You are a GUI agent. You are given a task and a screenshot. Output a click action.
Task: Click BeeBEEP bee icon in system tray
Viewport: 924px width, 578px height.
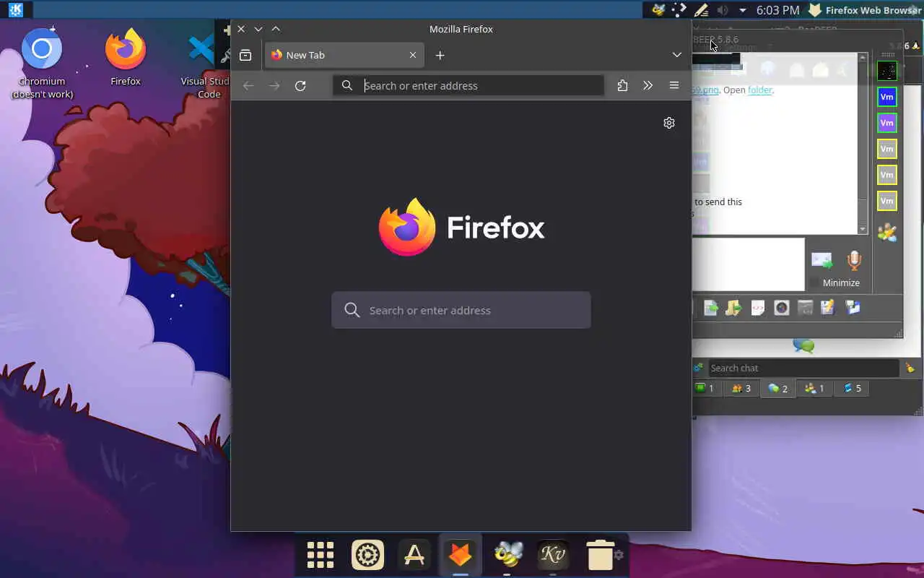[658, 9]
